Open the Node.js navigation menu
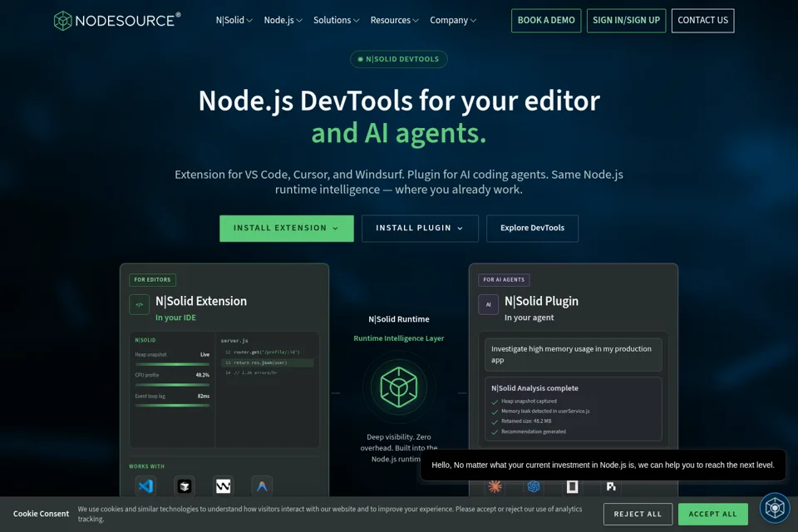Image resolution: width=798 pixels, height=532 pixels. point(283,20)
